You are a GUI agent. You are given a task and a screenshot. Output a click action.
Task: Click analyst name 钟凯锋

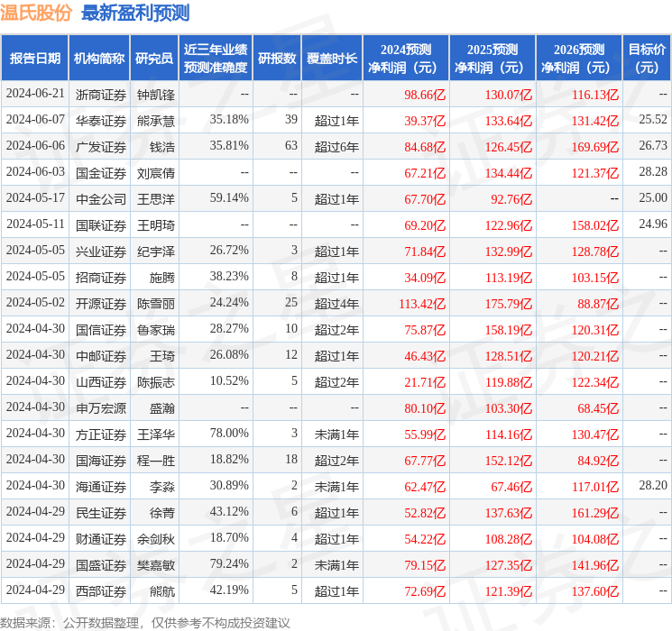pos(156,95)
